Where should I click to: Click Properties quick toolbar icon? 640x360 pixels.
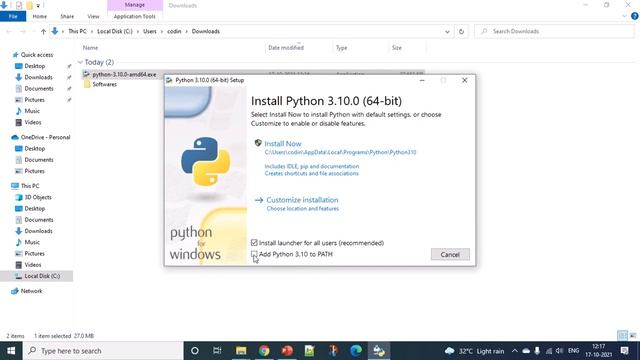pyautogui.click(x=19, y=5)
